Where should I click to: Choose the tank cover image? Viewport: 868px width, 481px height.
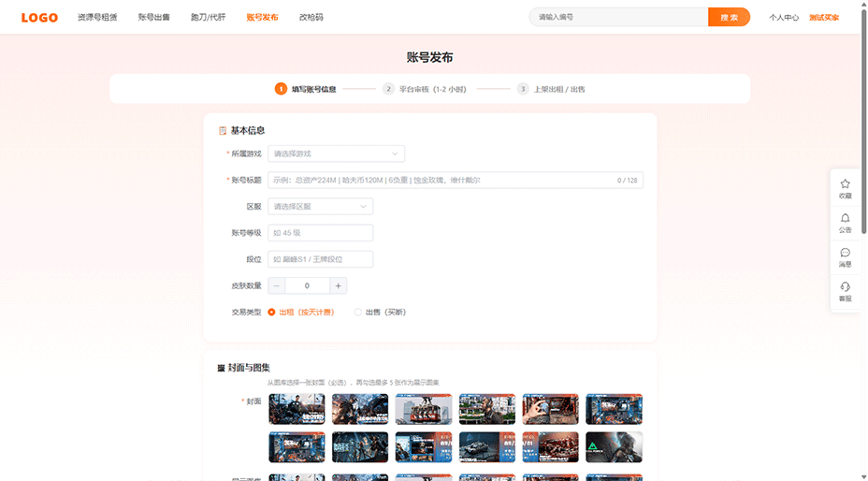[487, 447]
